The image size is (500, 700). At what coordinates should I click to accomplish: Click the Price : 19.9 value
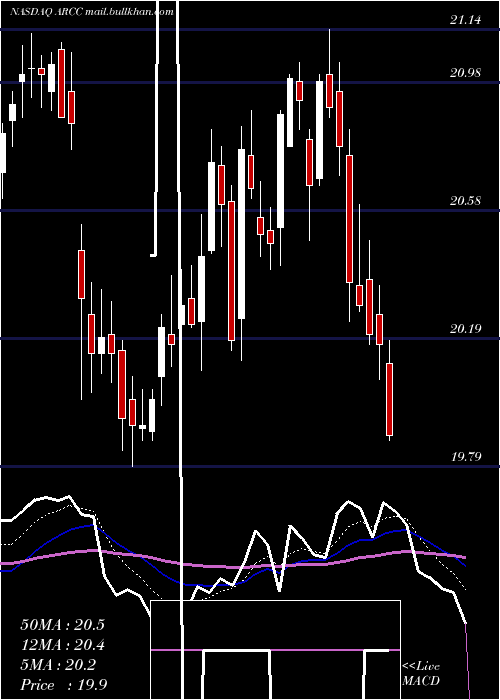(63, 685)
